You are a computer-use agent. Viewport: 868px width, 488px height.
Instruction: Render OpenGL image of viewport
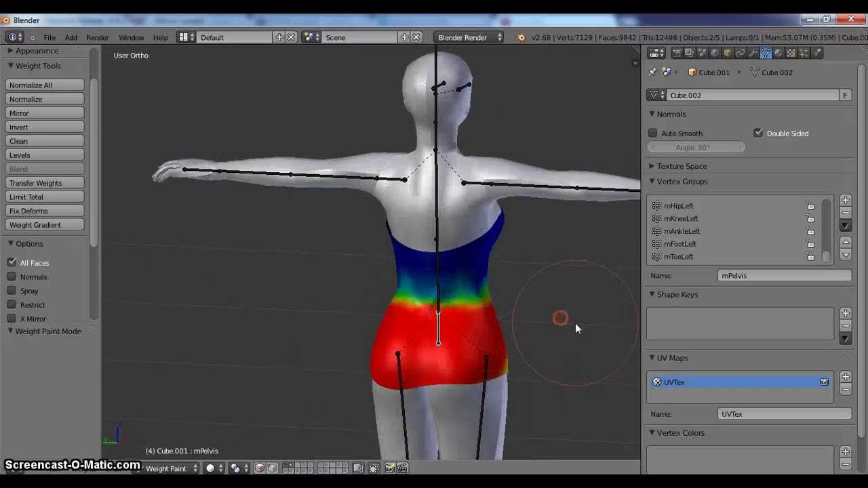(x=390, y=468)
